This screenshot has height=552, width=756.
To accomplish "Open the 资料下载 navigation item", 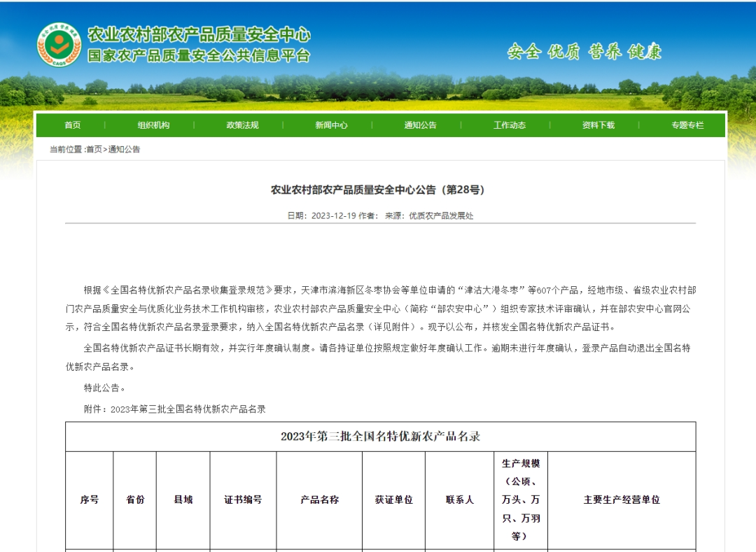I will coord(598,125).
